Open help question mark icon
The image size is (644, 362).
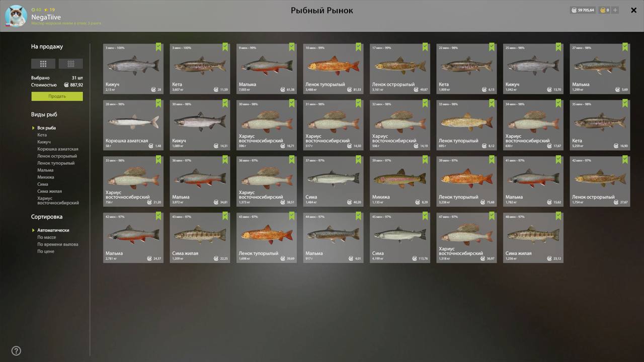(x=16, y=351)
